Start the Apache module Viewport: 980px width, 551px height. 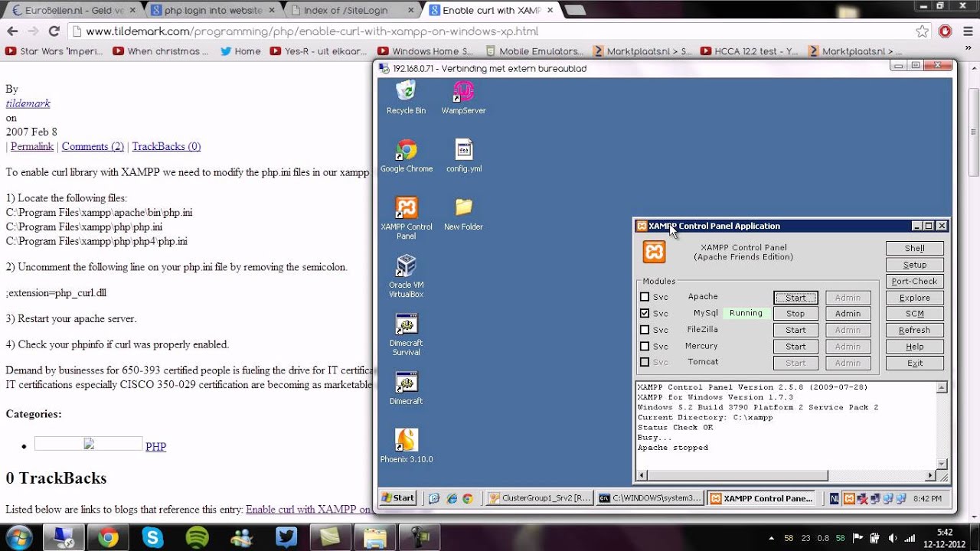pos(795,298)
